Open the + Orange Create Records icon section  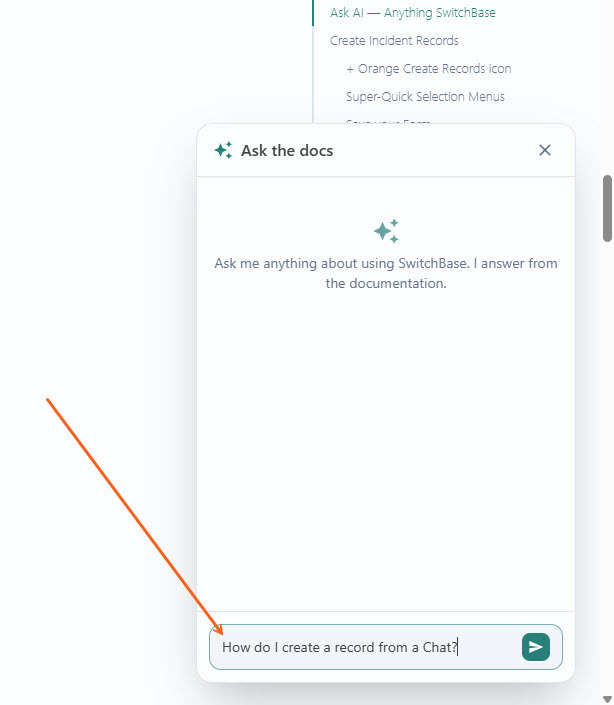428,68
